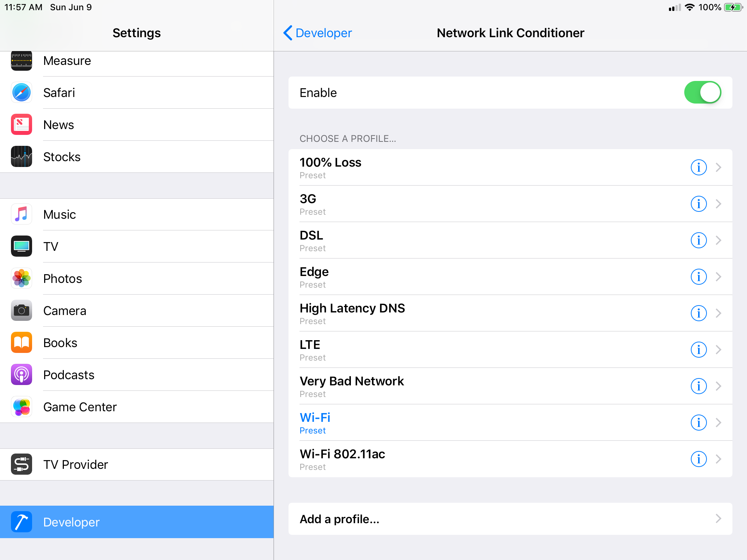
Task: Tap the Camera icon
Action: click(22, 311)
